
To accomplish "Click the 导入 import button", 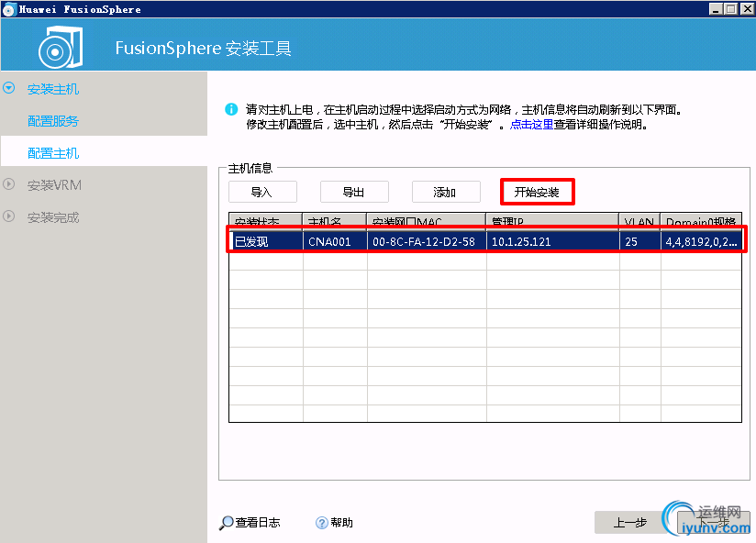I will click(x=262, y=193).
